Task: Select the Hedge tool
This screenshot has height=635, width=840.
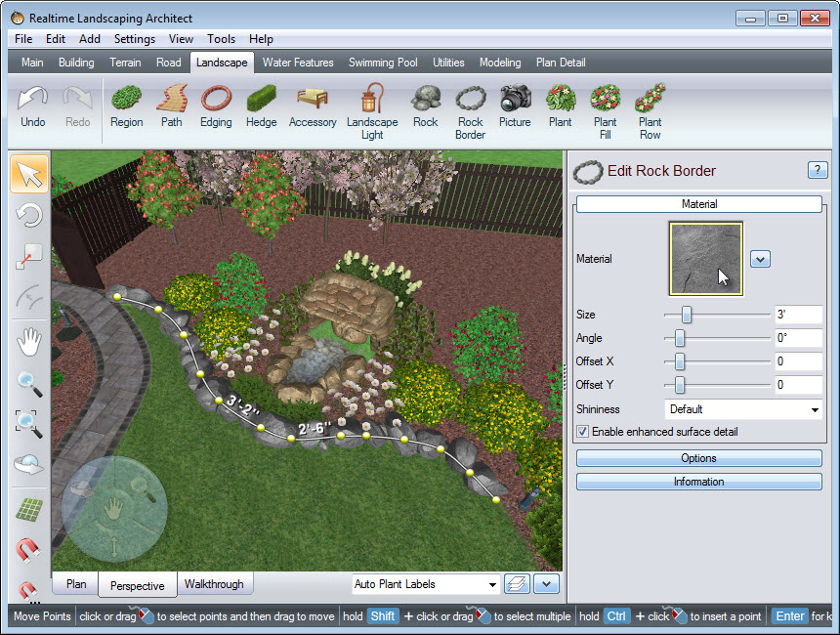Action: [x=262, y=106]
